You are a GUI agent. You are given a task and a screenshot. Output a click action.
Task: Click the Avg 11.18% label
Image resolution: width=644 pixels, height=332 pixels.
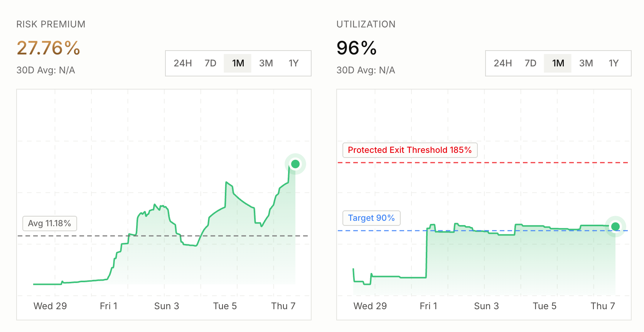tap(50, 224)
